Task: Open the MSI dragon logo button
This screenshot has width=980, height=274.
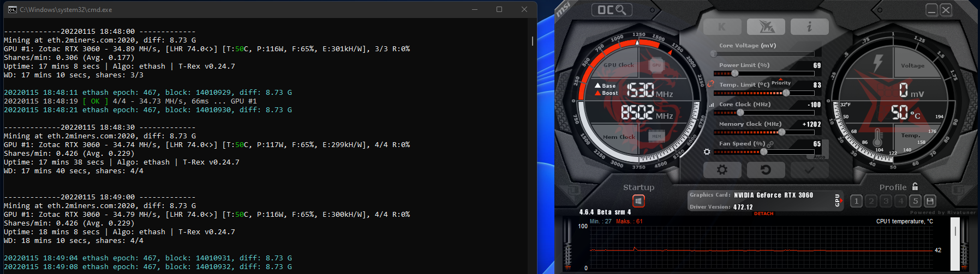Action: click(x=766, y=27)
